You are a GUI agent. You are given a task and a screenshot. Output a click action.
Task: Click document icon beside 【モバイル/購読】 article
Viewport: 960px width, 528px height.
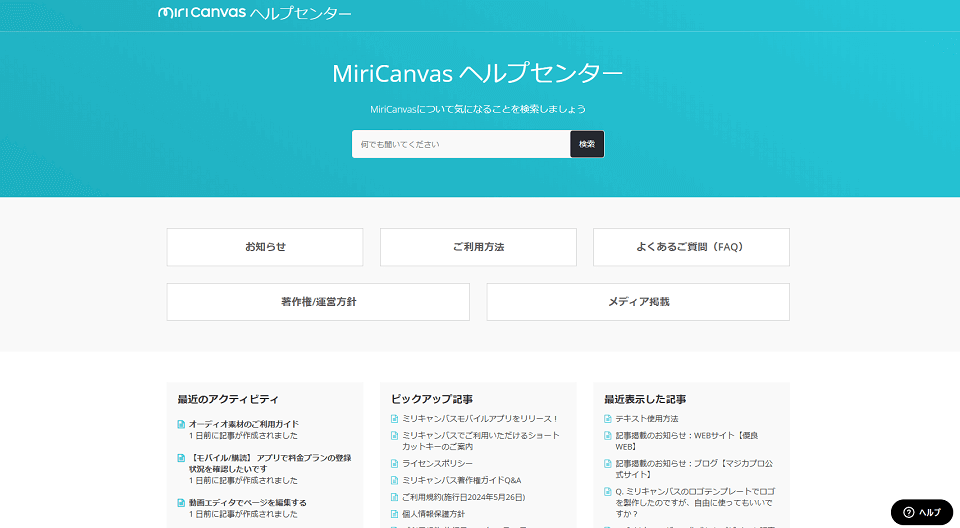point(181,458)
